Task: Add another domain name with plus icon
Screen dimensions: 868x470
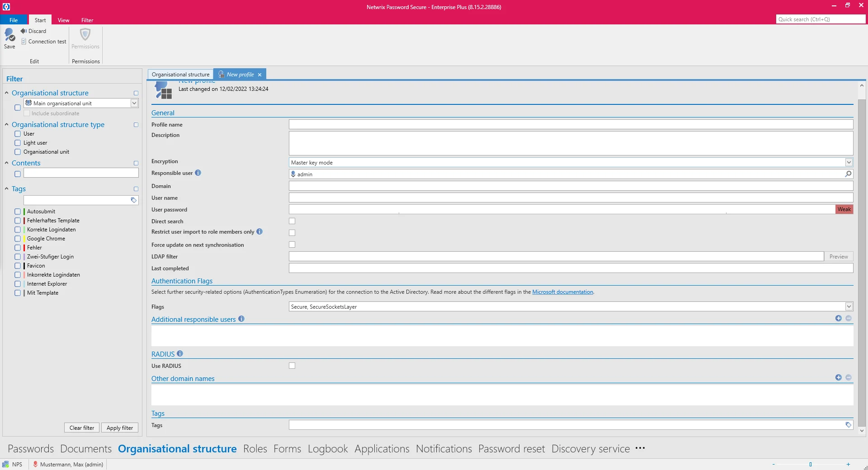Action: pyautogui.click(x=839, y=377)
